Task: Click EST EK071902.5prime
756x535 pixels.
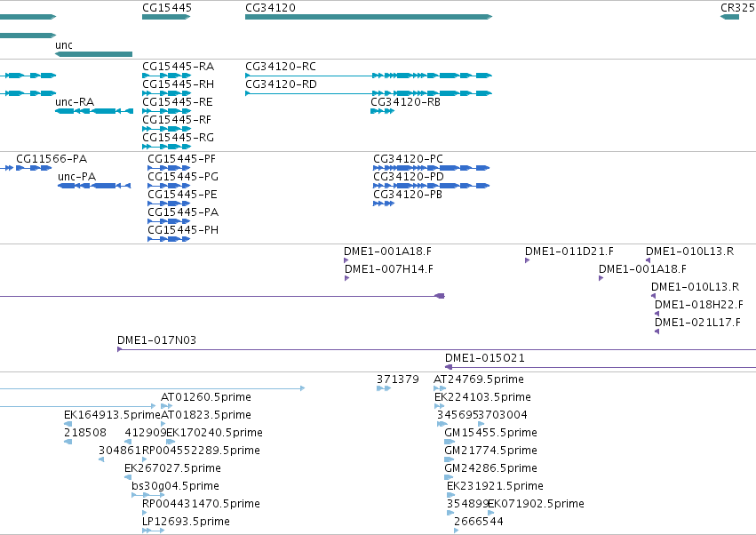Action: [x=537, y=505]
